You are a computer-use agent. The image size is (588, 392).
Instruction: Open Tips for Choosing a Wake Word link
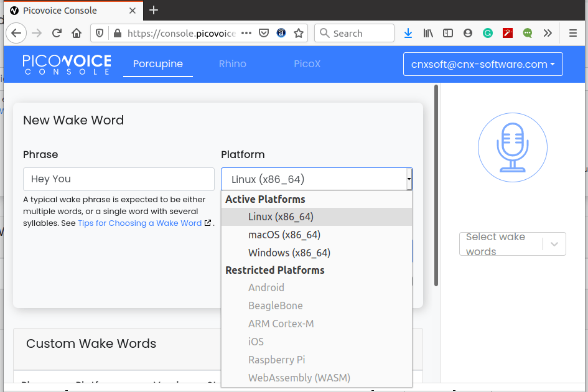coord(144,223)
